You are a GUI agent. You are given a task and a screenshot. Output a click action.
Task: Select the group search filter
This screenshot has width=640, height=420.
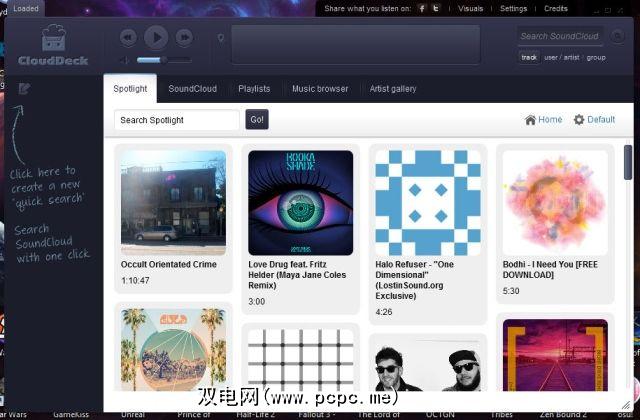596,58
